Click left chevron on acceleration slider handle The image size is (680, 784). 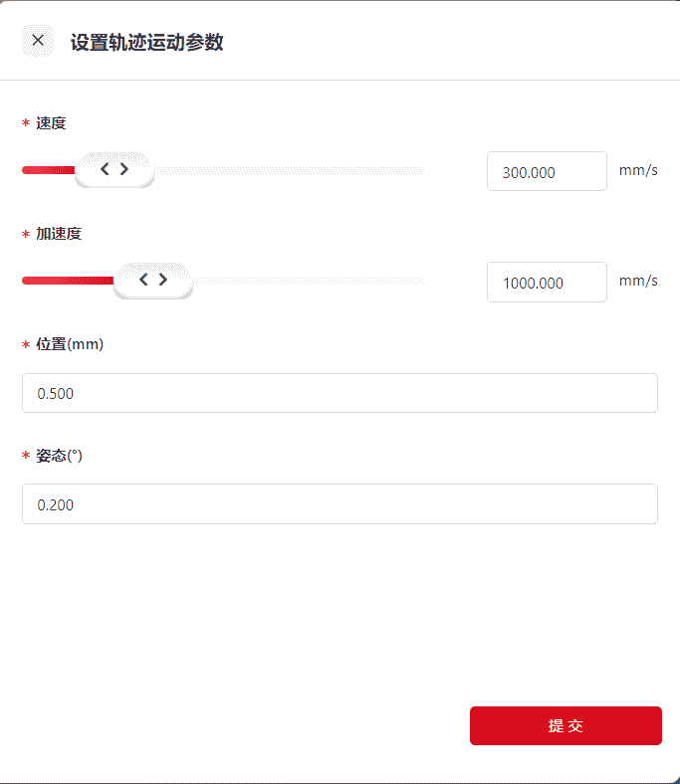pos(143,280)
